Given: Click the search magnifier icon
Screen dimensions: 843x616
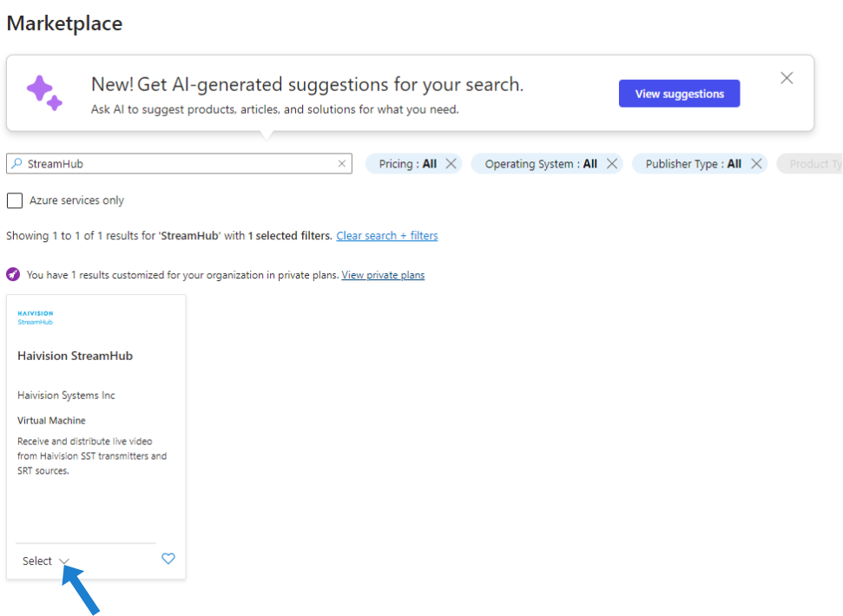Looking at the screenshot, I should coord(16,163).
